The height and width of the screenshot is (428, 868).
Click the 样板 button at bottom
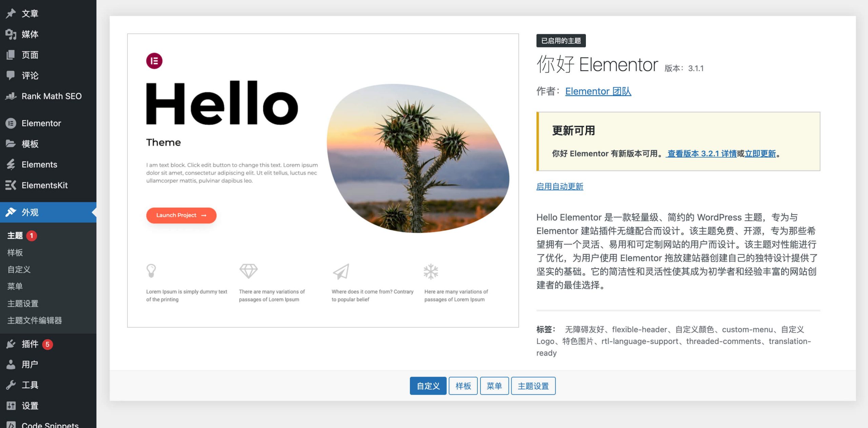pos(463,386)
